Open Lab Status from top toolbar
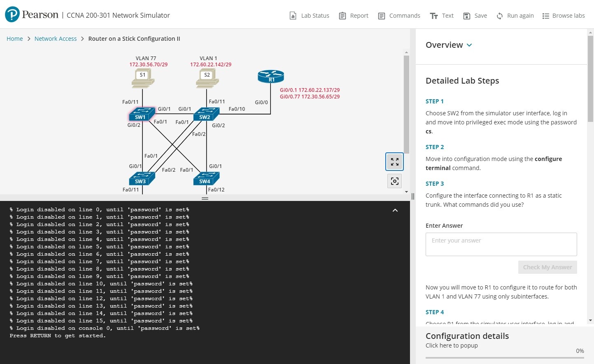594x364 pixels. coord(310,16)
